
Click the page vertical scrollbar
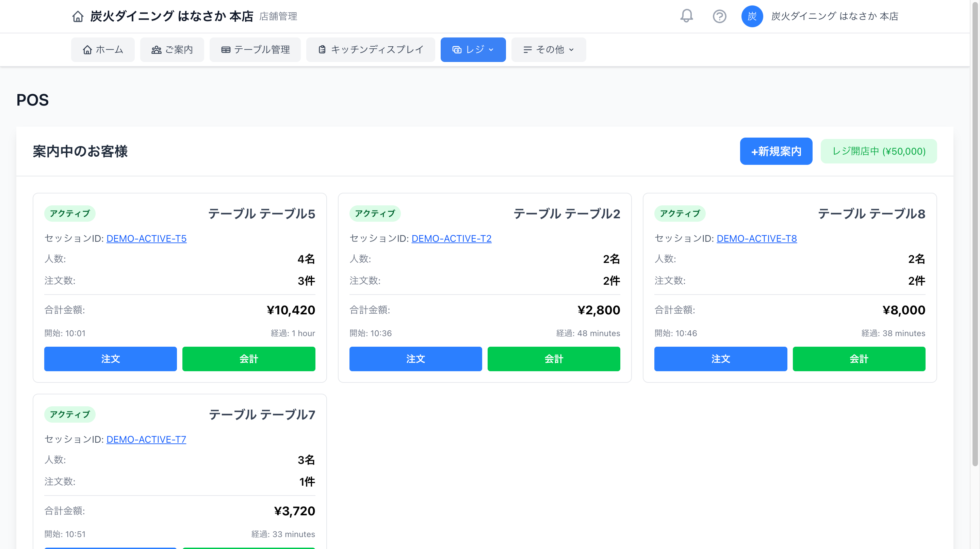coord(975,234)
